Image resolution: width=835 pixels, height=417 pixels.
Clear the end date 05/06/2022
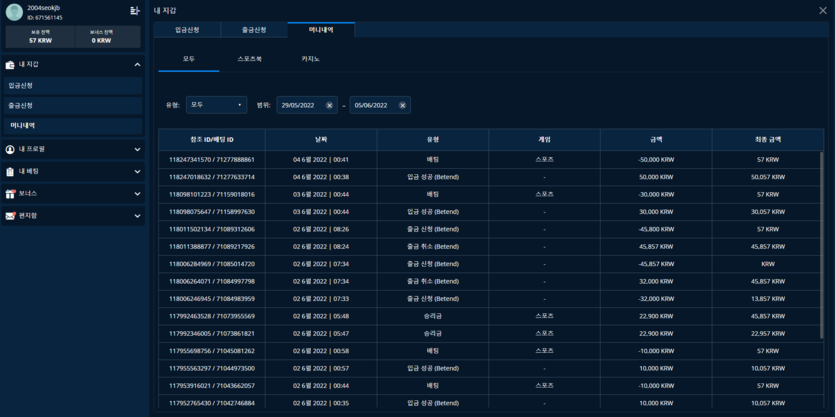click(x=402, y=105)
